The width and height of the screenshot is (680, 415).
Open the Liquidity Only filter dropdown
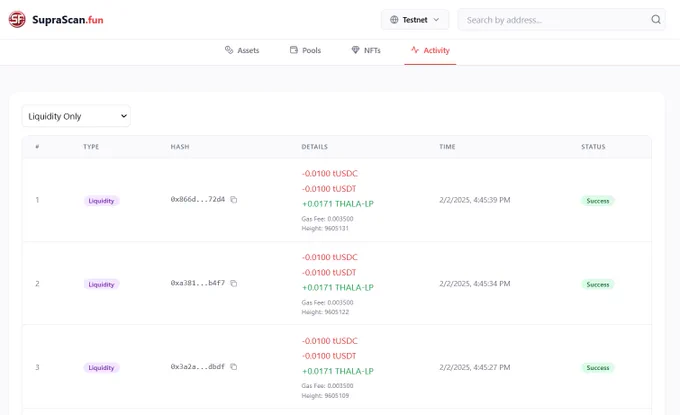pyautogui.click(x=76, y=116)
